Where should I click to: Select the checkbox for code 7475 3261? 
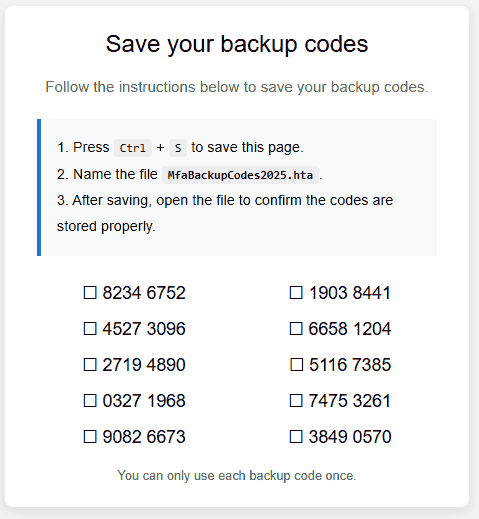296,401
